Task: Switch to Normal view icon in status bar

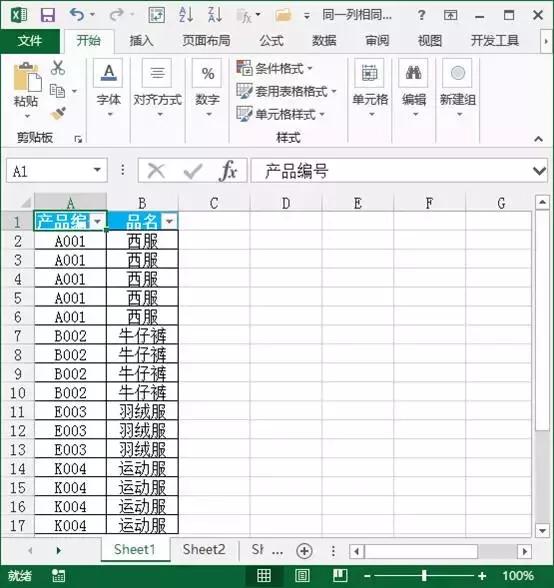Action: (x=264, y=575)
